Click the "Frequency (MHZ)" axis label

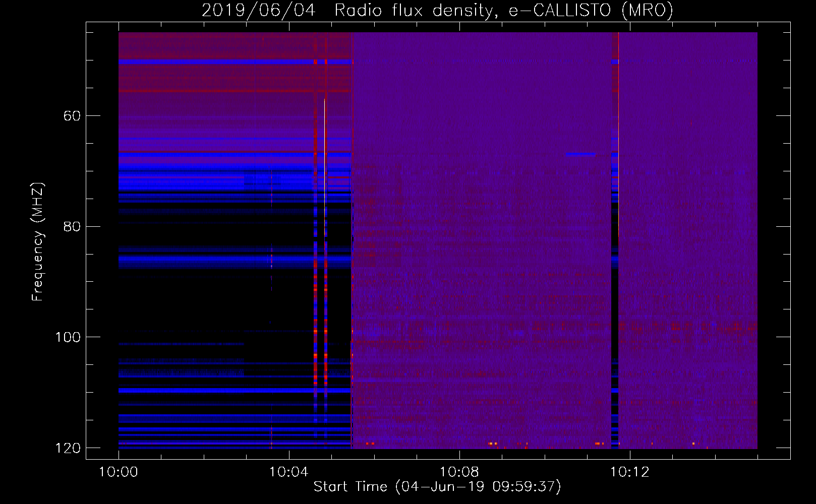(38, 242)
